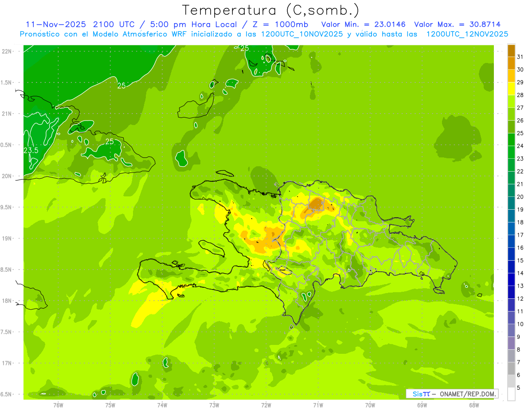Click the '17N' latitude label
This screenshot has height=411, width=532.
8,363
